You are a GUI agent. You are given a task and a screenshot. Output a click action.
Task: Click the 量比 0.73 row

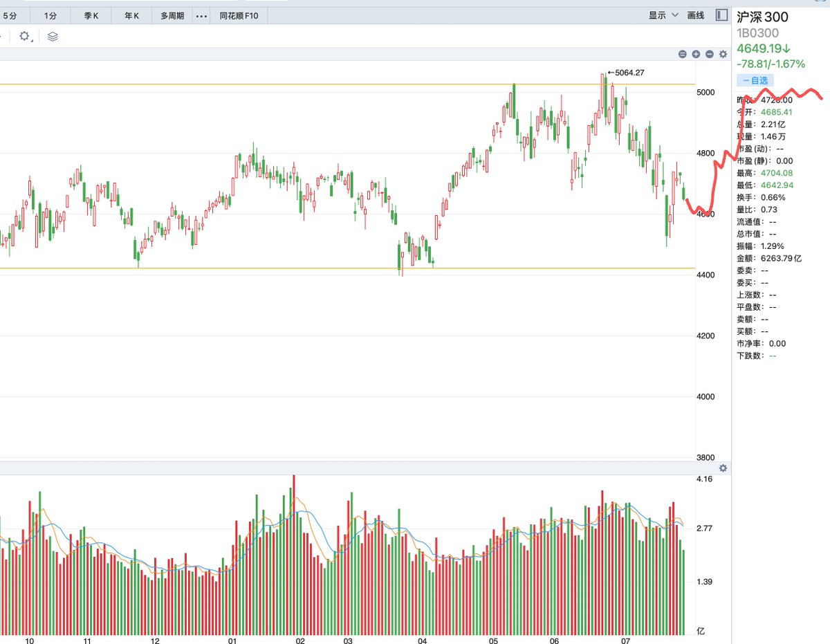click(757, 210)
